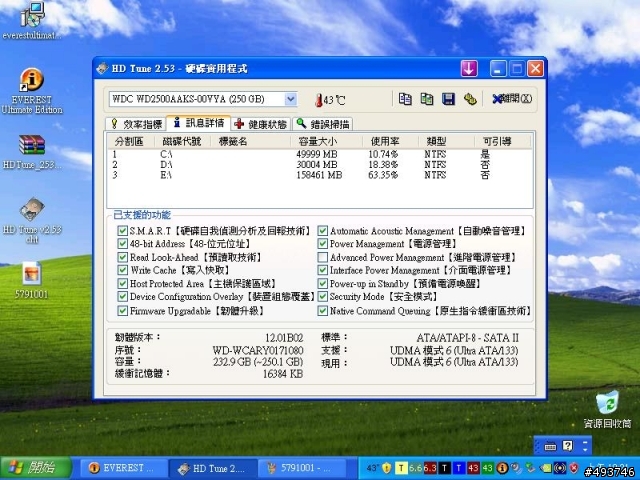Click the 63.35% usage value
Image resolution: width=640 pixels, height=480 pixels.
tap(383, 175)
